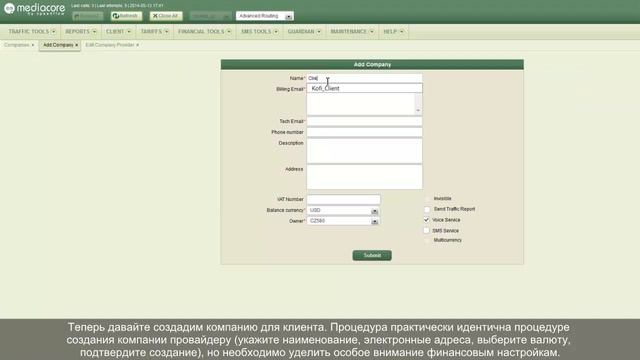This screenshot has width=640, height=360.
Task: Click the Tech Email field
Action: point(364,121)
